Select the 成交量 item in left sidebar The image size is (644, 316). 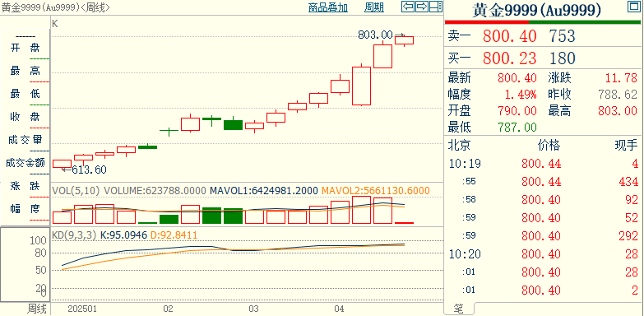[x=25, y=140]
